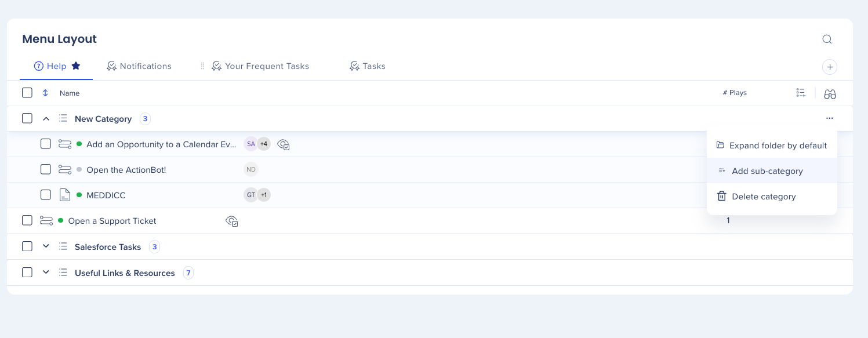Click the search magnifier icon

point(827,39)
